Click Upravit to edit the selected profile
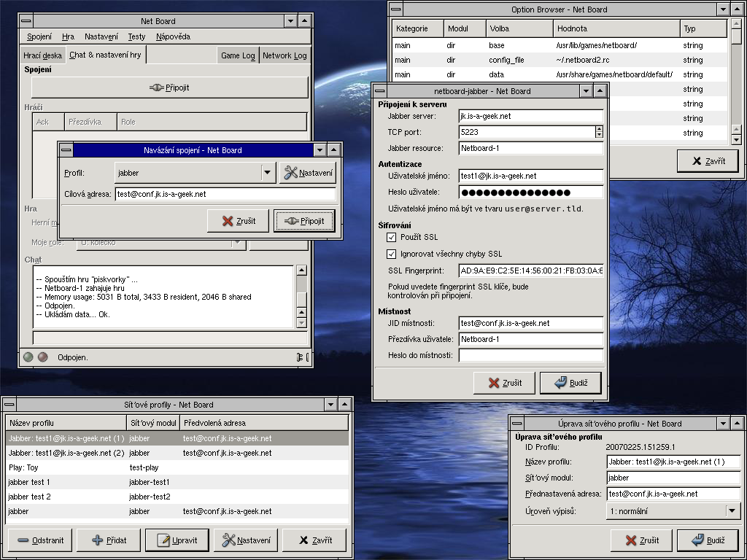Viewport: 747px width, 560px height. point(177,540)
